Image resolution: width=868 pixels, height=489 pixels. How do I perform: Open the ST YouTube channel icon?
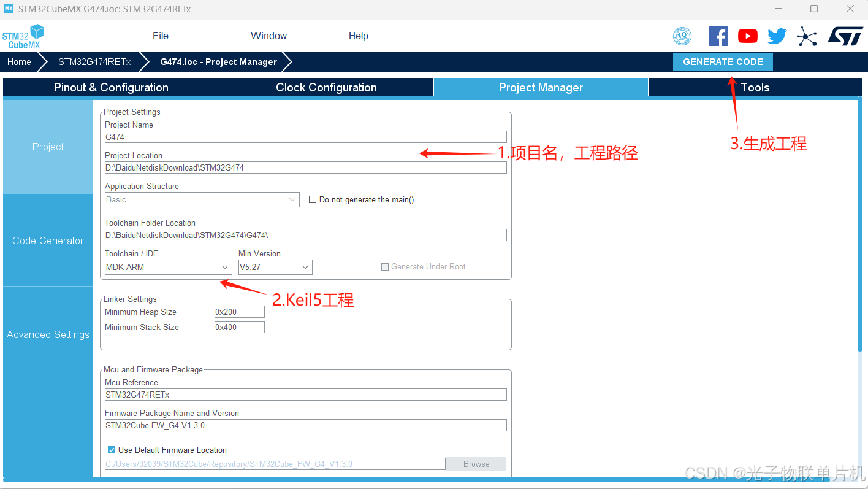(747, 36)
